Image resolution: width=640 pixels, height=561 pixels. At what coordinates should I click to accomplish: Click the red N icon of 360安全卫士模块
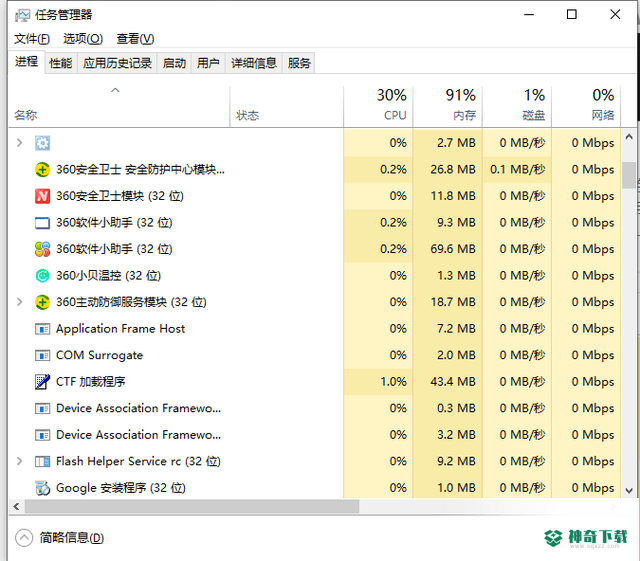[42, 196]
